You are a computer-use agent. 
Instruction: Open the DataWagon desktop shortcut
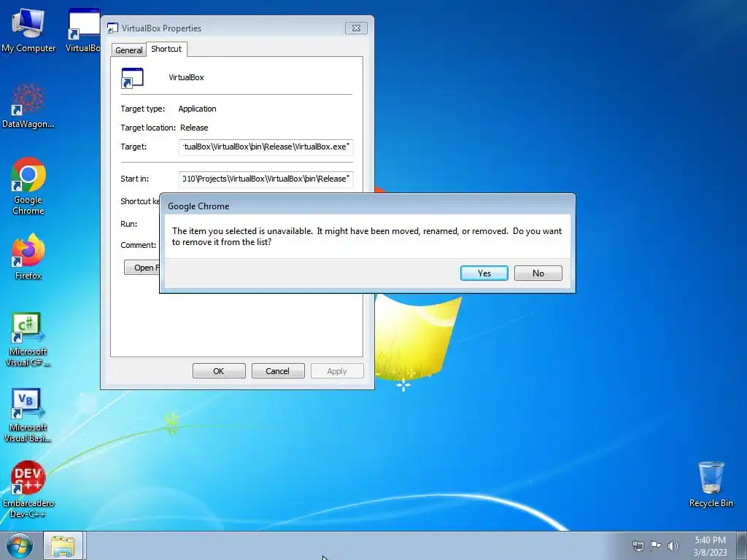pyautogui.click(x=28, y=106)
